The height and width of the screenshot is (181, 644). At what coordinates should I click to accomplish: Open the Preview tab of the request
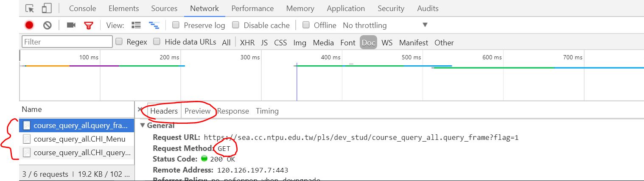point(197,111)
